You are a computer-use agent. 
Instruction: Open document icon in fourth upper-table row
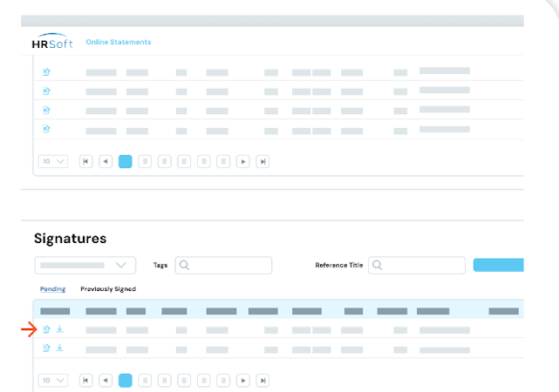[x=46, y=129]
